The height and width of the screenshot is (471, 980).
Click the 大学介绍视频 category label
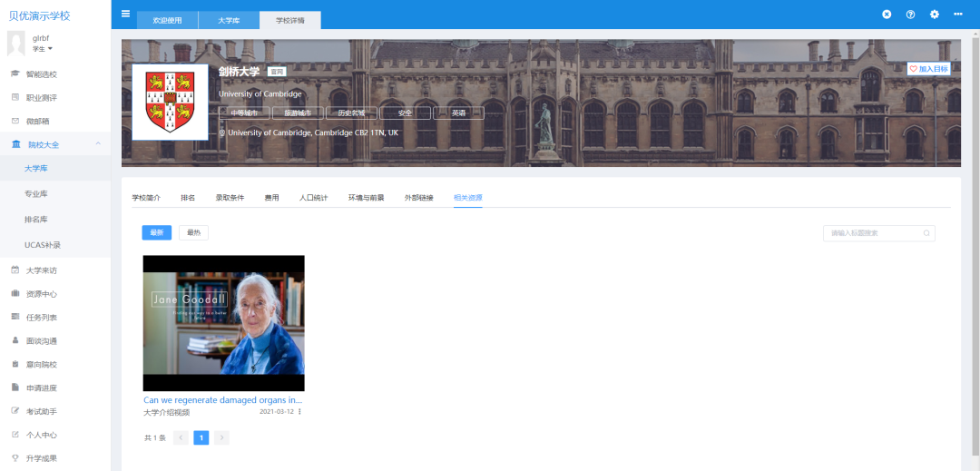point(166,412)
